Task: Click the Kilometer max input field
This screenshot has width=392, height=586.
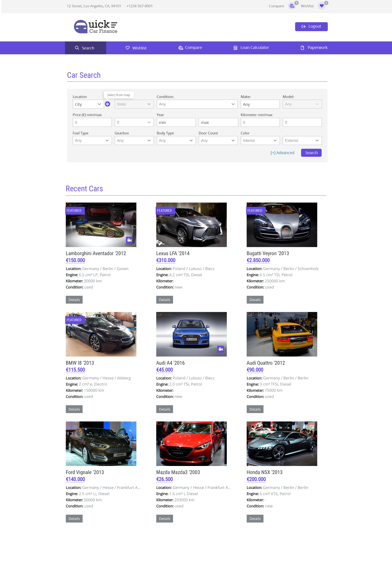Action: click(x=302, y=122)
